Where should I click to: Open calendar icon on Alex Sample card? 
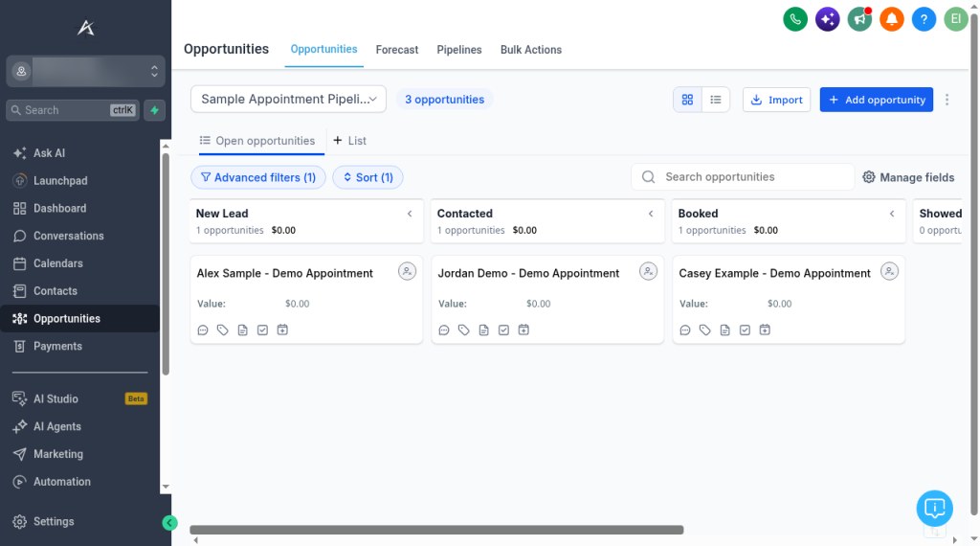coord(282,330)
